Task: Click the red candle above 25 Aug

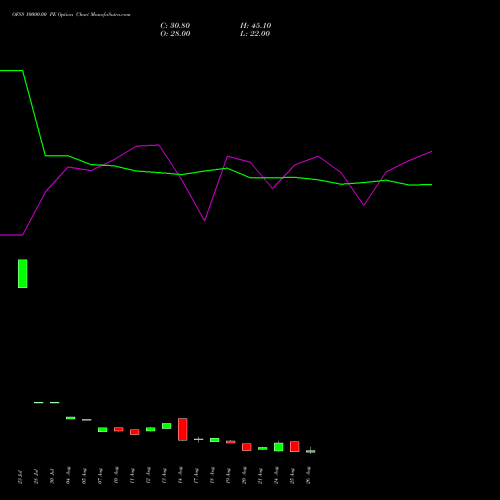Action: pos(295,447)
